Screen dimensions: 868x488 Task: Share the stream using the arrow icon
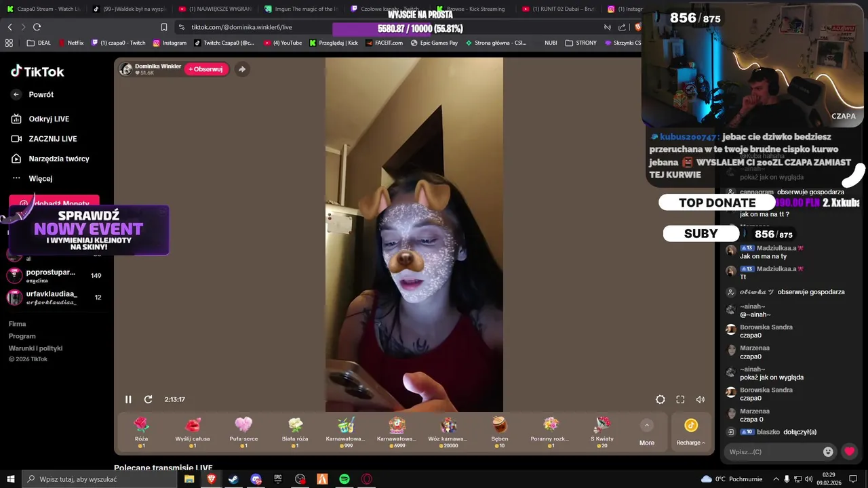pyautogui.click(x=241, y=69)
